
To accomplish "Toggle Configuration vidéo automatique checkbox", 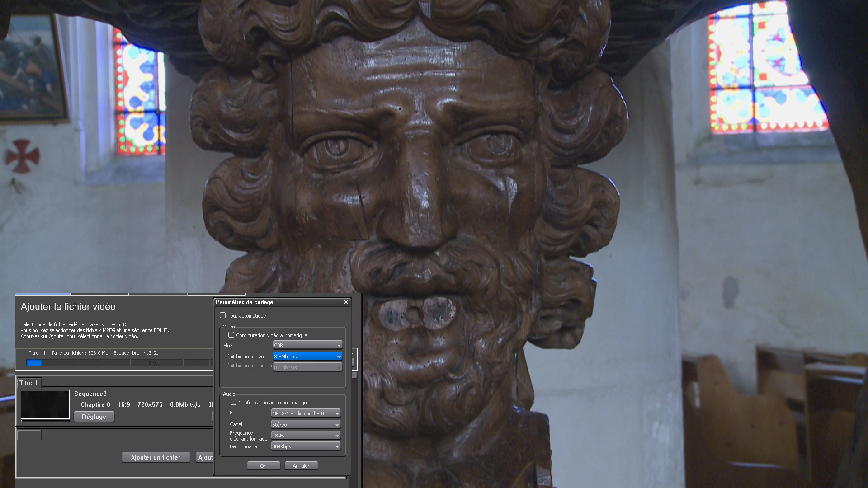I will coord(231,335).
